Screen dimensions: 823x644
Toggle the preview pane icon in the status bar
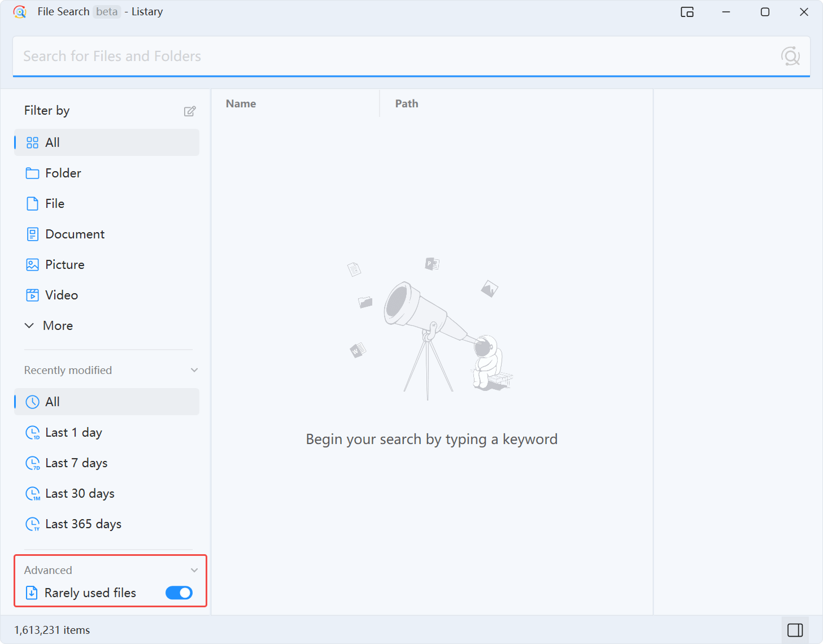click(795, 630)
